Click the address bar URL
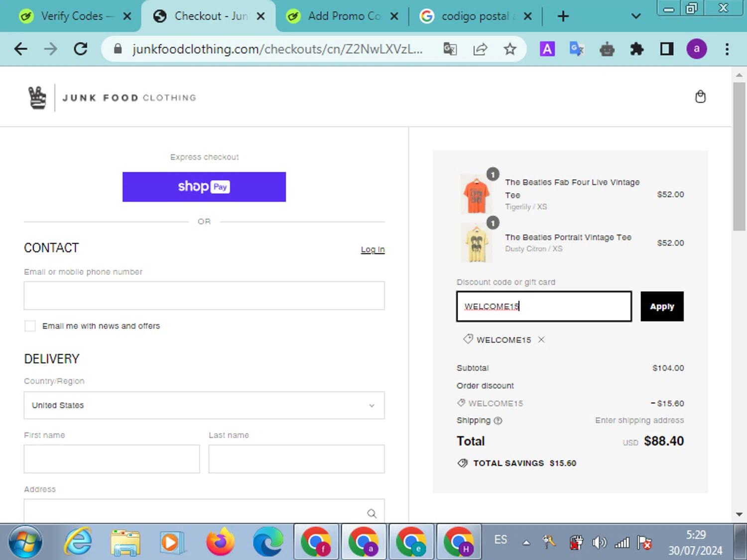Screen dimensions: 747x560 tap(277, 49)
